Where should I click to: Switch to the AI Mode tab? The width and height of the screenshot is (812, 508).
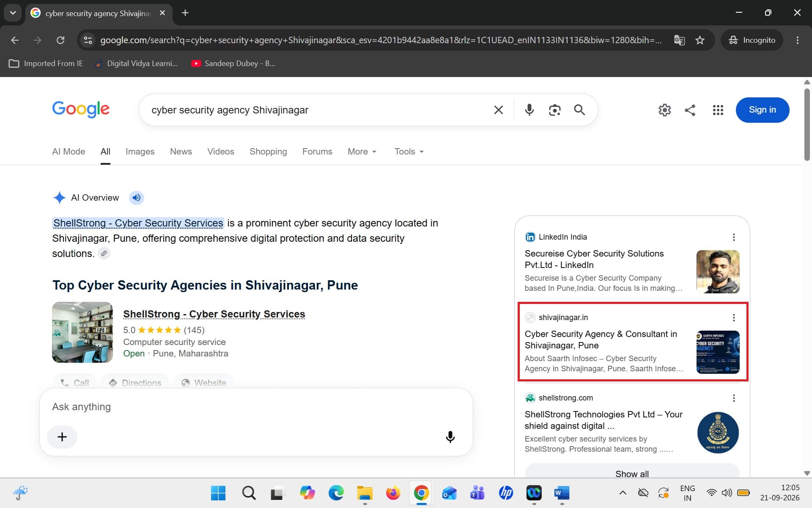click(69, 152)
